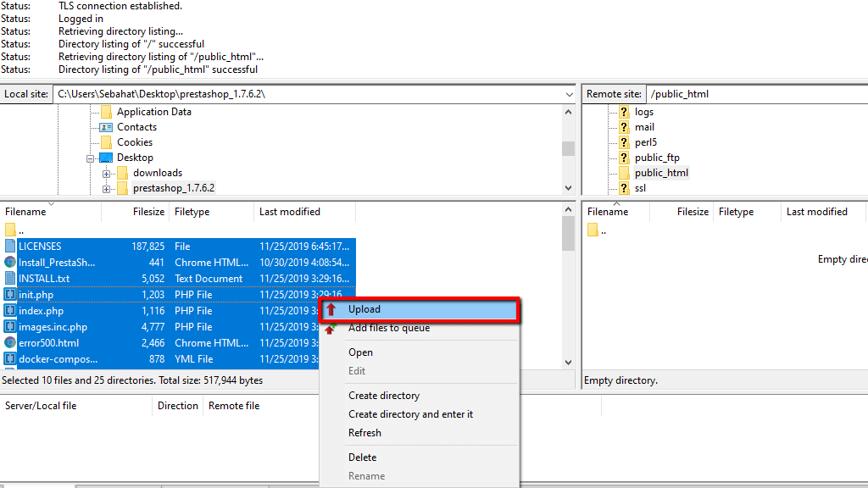Image resolution: width=868 pixels, height=488 pixels.
Task: Click the Cookies folder icon
Action: pos(106,142)
